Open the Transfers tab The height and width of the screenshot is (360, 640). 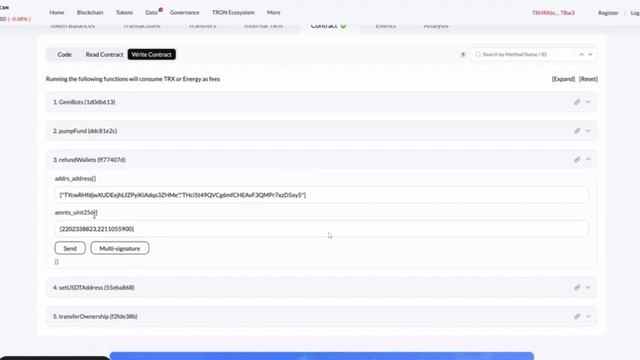click(x=202, y=26)
